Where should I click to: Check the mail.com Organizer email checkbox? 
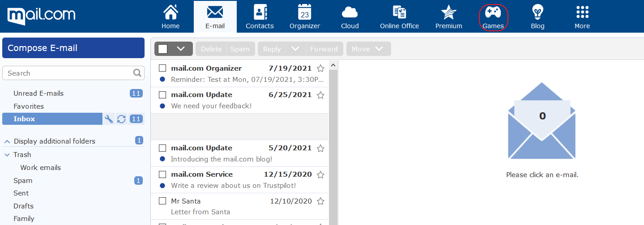[162, 68]
